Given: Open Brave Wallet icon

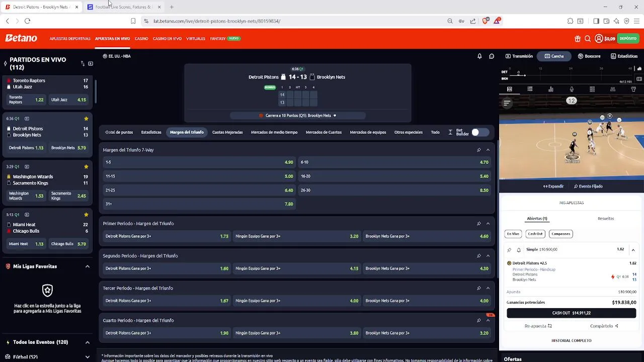Looking at the screenshot, I should (606, 21).
